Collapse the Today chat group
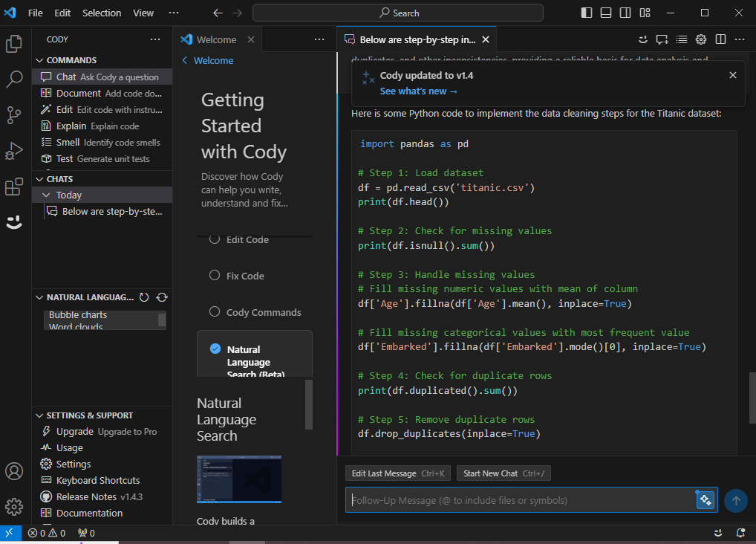 [x=48, y=195]
